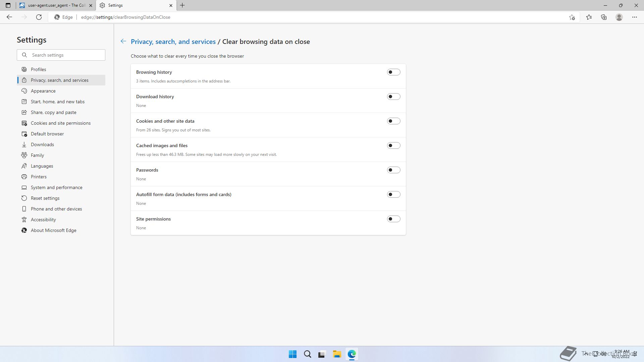Go to Privacy, search, and services link
The height and width of the screenshot is (362, 644).
(173, 42)
